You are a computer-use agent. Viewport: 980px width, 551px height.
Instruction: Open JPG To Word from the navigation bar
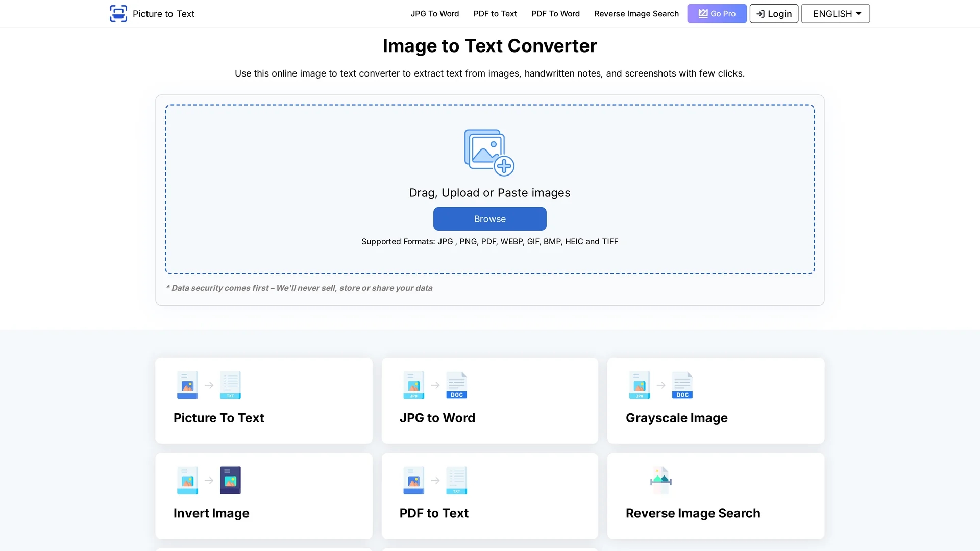pyautogui.click(x=435, y=14)
